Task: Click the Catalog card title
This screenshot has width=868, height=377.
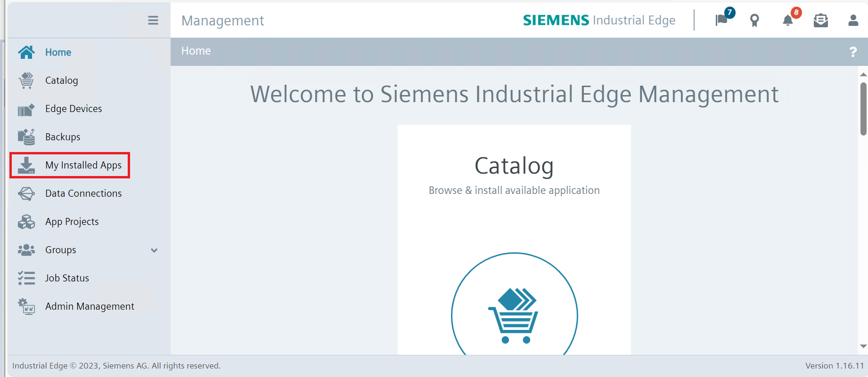Action: pyautogui.click(x=514, y=166)
